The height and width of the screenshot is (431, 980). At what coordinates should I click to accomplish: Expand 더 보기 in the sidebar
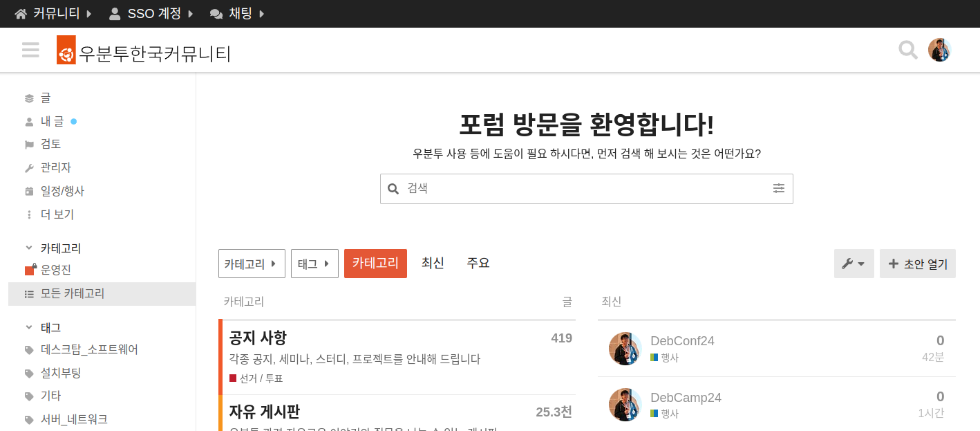[57, 214]
